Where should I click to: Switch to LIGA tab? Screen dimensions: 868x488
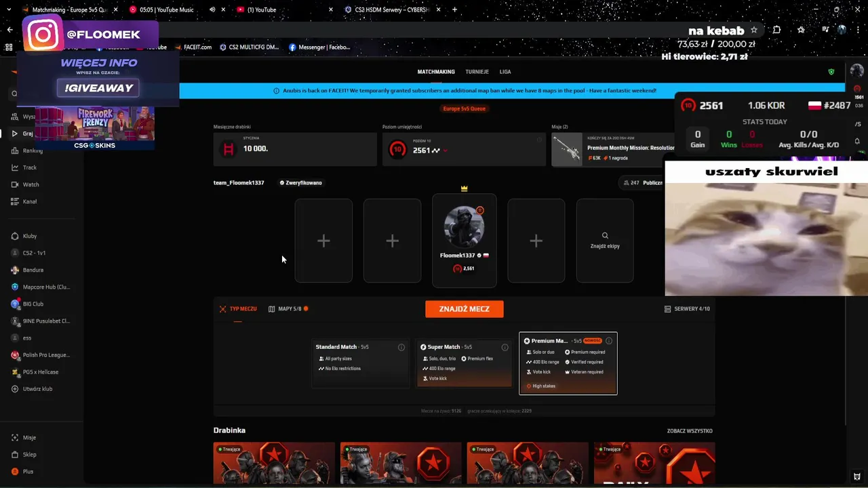(x=505, y=72)
